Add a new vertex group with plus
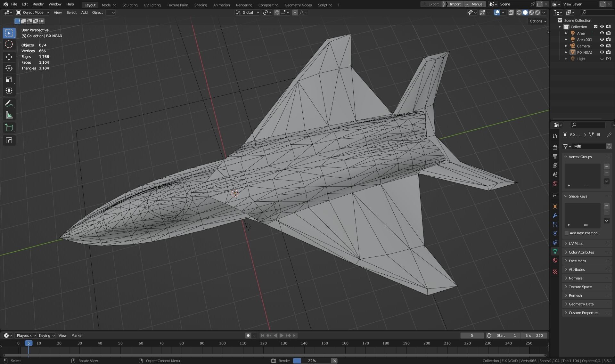This screenshot has height=364, width=615. pos(607,166)
